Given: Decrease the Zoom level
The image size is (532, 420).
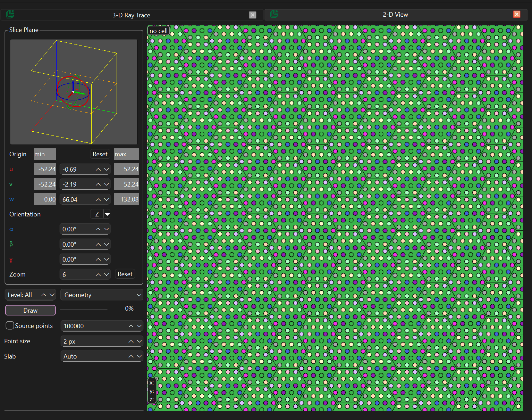Looking at the screenshot, I should [x=107, y=274].
